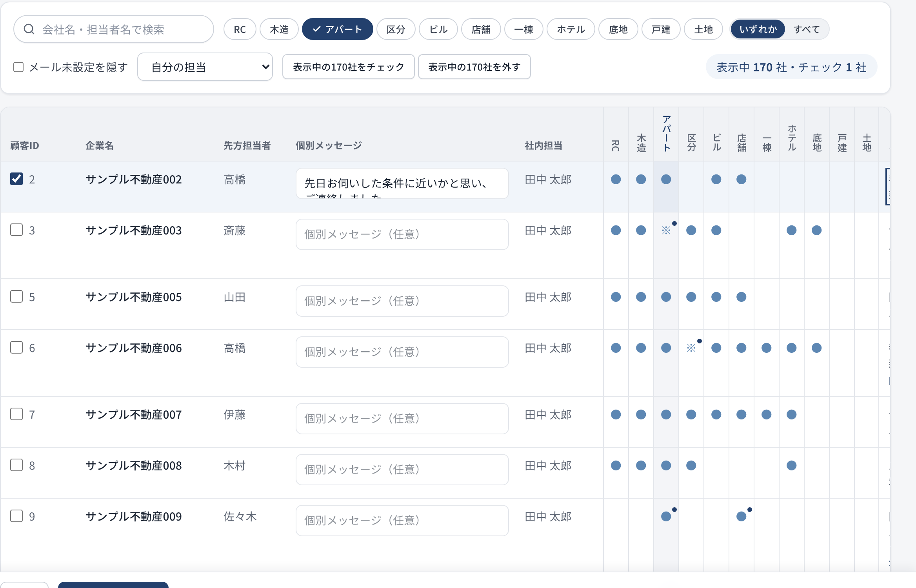Click 表示中の170社を外す button
Viewport: 916px width, 588px height.
(x=474, y=67)
